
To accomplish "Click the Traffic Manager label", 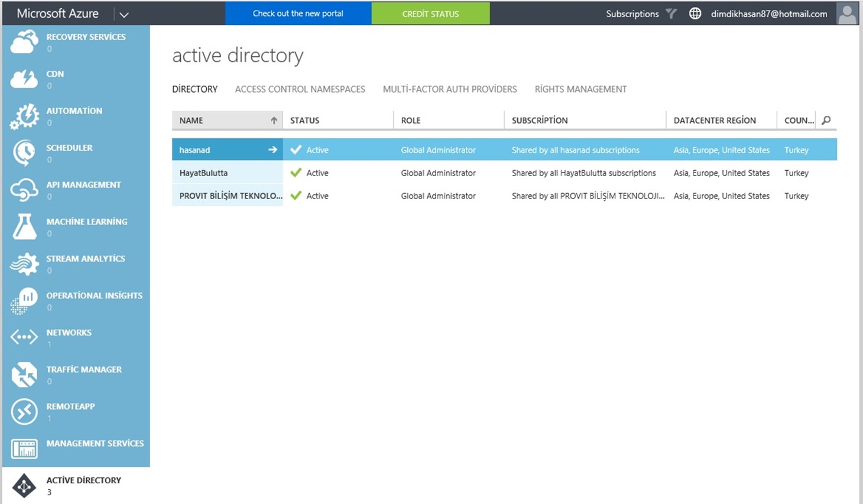I will coord(84,369).
